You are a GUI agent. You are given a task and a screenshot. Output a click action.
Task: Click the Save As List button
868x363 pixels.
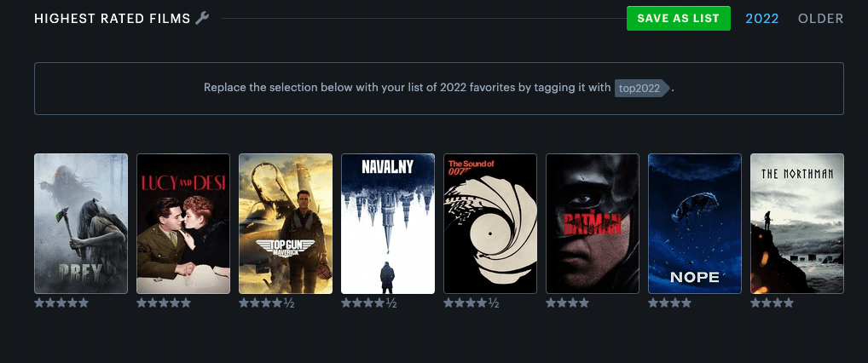[678, 18]
